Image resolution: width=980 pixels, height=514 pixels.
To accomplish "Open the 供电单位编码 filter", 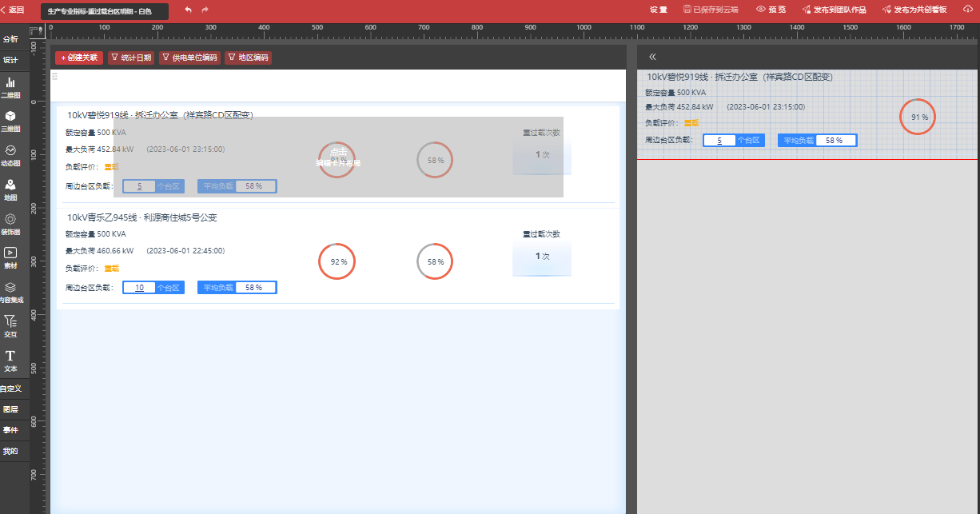I will [x=189, y=58].
